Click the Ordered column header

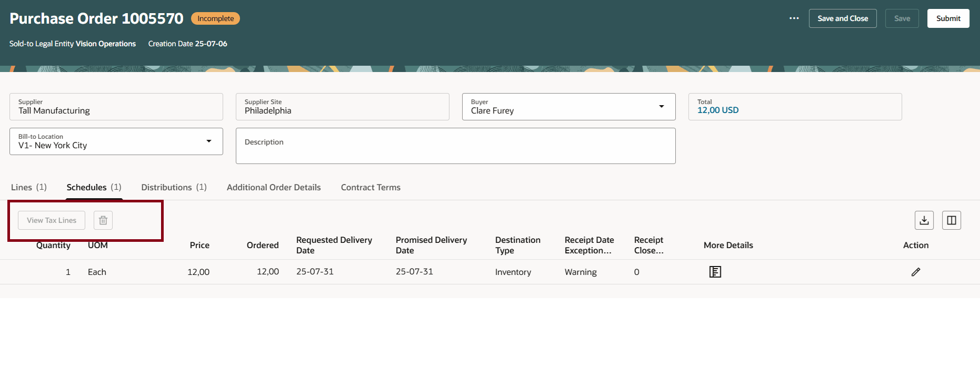point(263,245)
